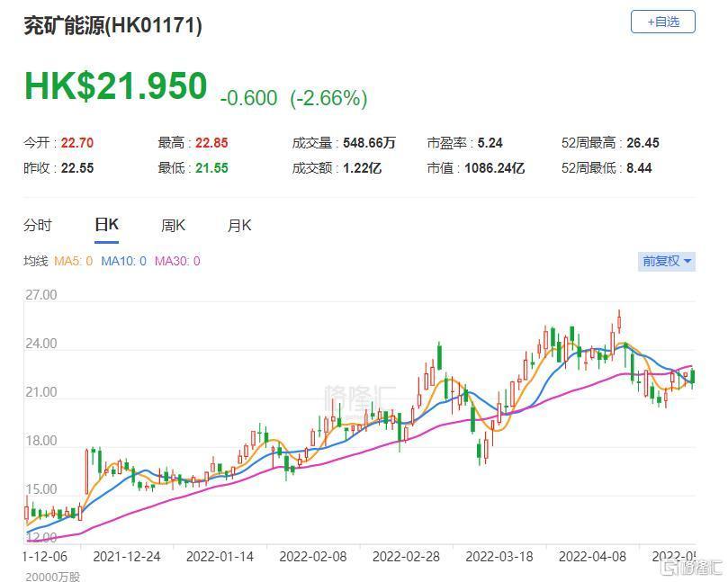Click the 52周最高 value 26.45

[643, 143]
